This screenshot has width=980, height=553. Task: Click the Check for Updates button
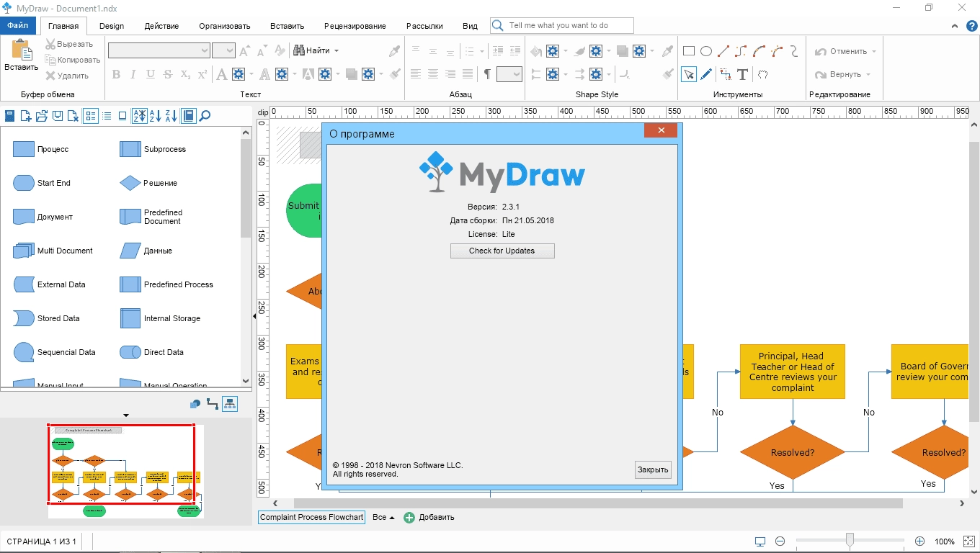pyautogui.click(x=502, y=251)
